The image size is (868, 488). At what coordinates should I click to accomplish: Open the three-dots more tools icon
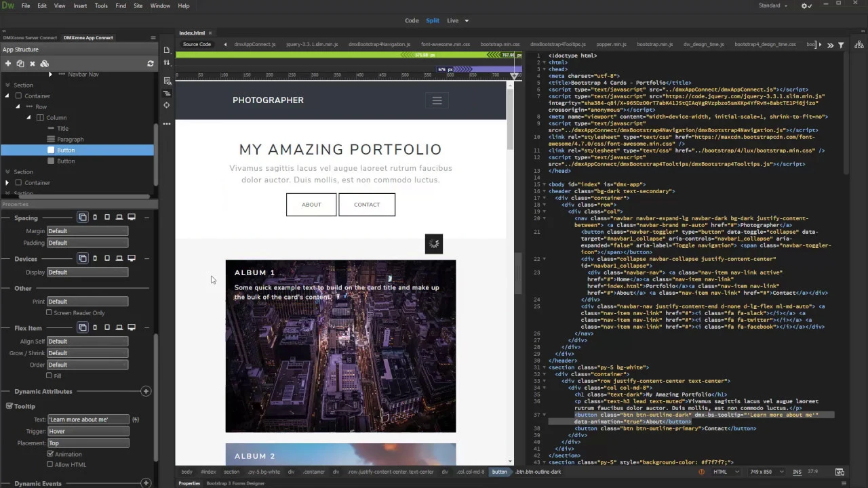click(x=167, y=123)
